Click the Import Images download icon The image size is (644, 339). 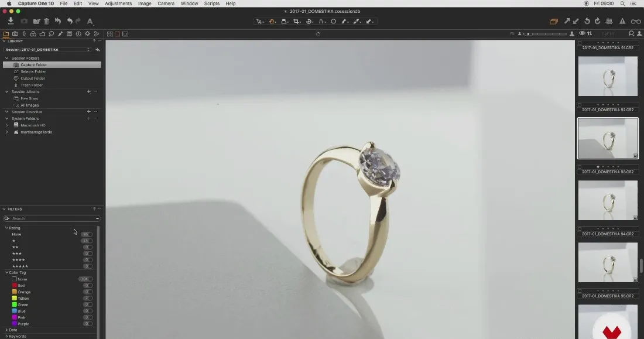coord(11,21)
